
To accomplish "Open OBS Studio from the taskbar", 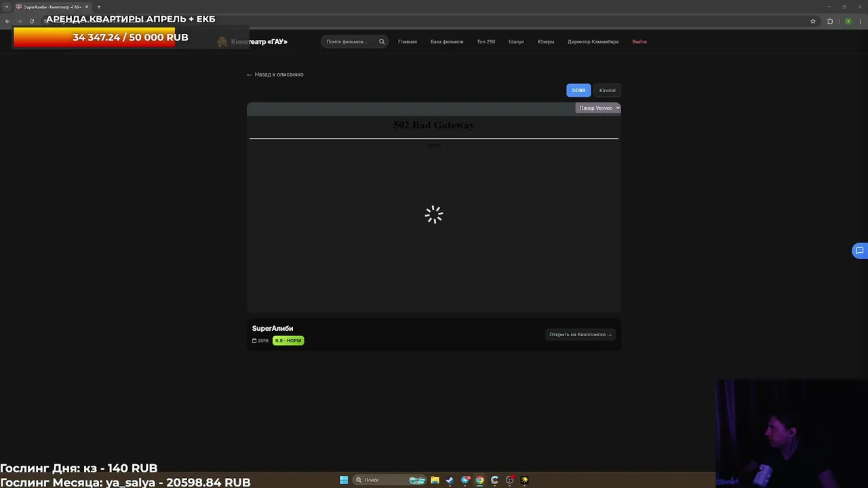I will click(x=510, y=480).
